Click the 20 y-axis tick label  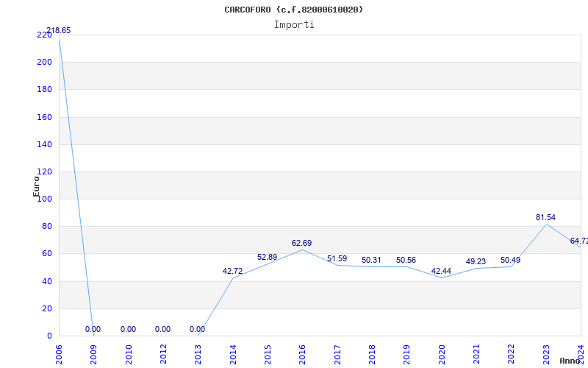47,308
